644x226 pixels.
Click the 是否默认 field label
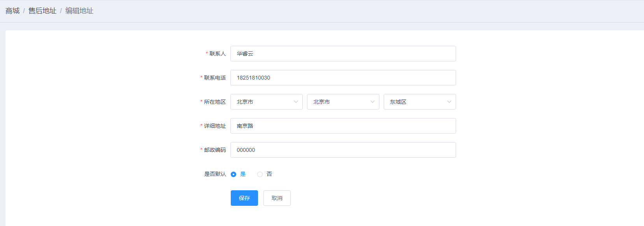click(215, 174)
